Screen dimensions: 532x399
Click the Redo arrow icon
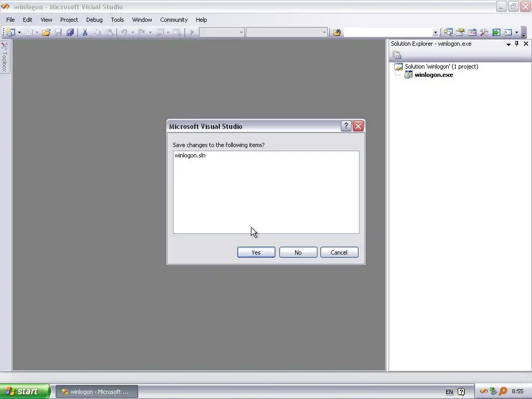point(141,32)
